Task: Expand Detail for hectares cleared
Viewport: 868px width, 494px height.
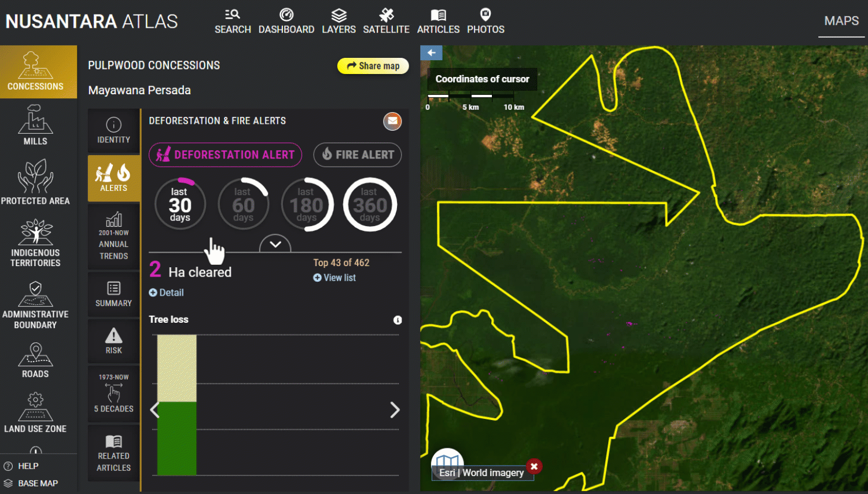Action: (x=166, y=293)
